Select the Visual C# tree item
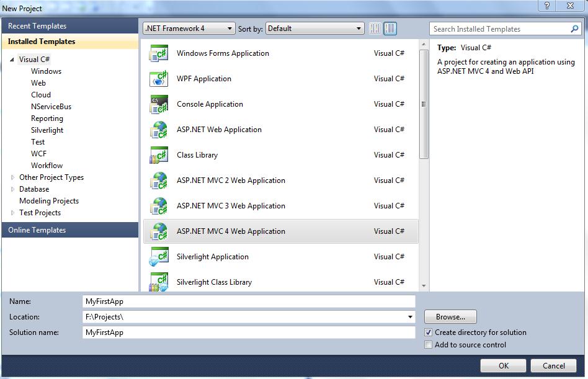588x379 pixels. click(34, 59)
